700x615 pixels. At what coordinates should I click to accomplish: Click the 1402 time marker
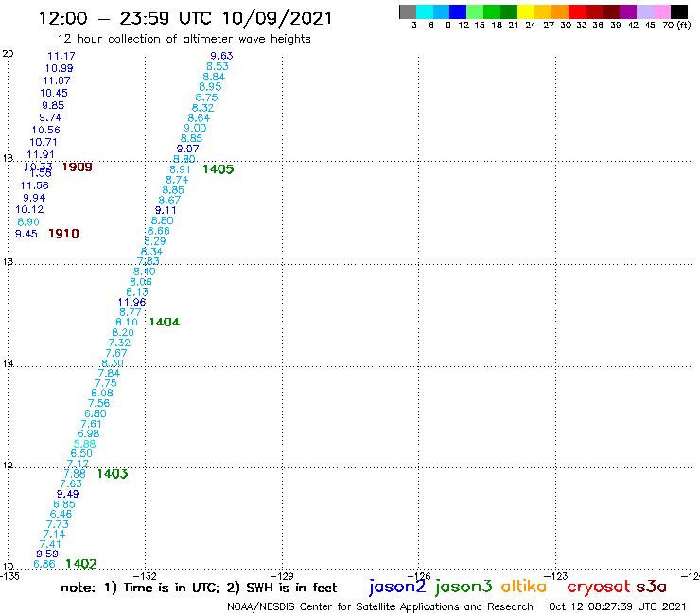(81, 564)
